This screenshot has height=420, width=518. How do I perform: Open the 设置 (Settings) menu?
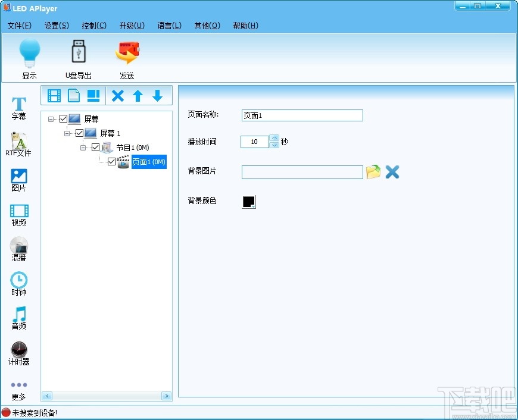point(56,26)
